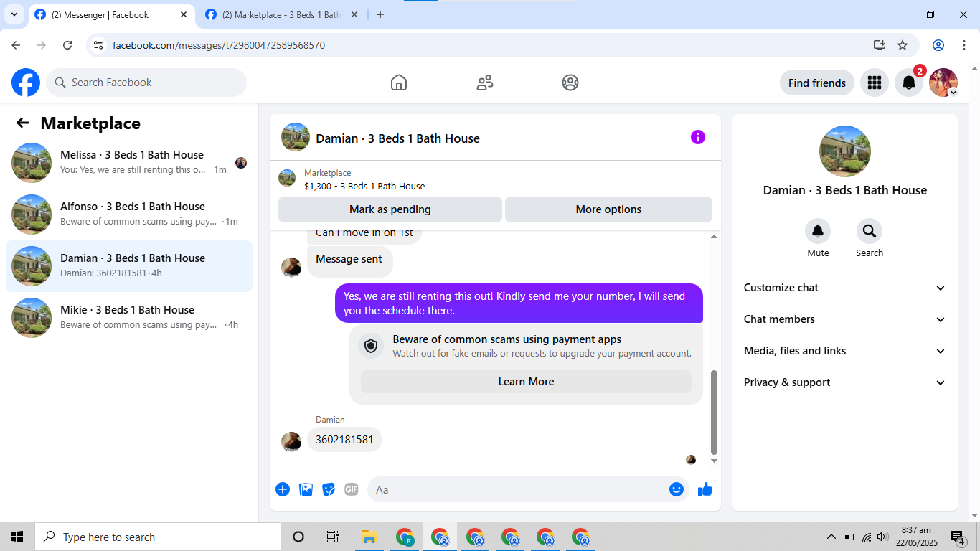The height and width of the screenshot is (551, 980).
Task: Open Cortana circle on the taskbar
Action: pos(298,537)
